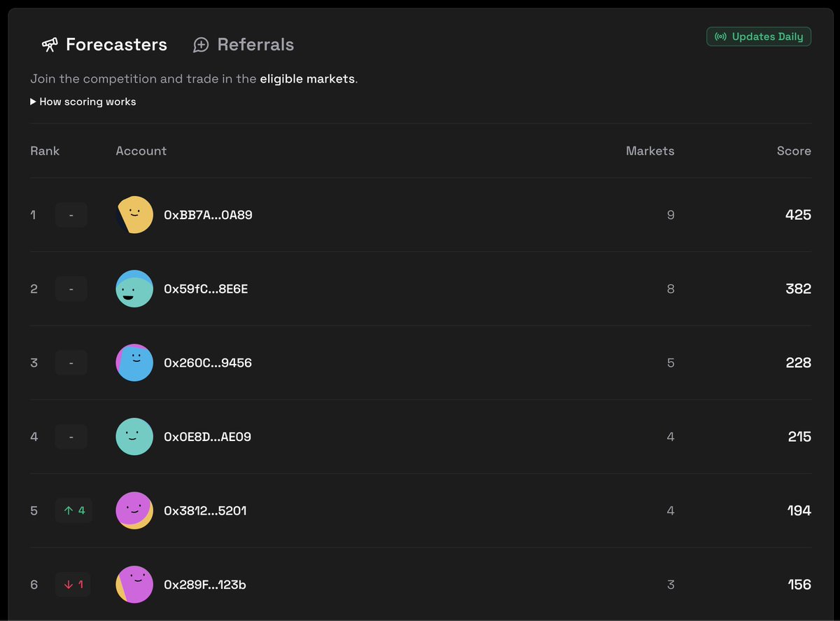This screenshot has height=621, width=840.
Task: Select account address 0x289F...123b
Action: tap(205, 585)
